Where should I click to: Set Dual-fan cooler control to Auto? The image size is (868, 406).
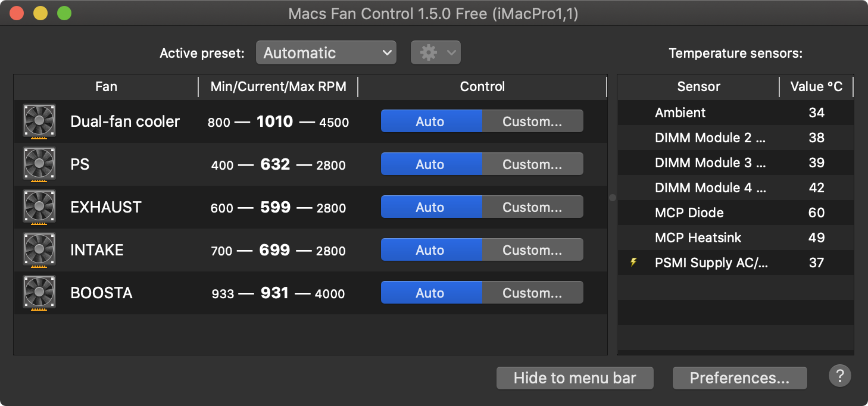tap(431, 121)
